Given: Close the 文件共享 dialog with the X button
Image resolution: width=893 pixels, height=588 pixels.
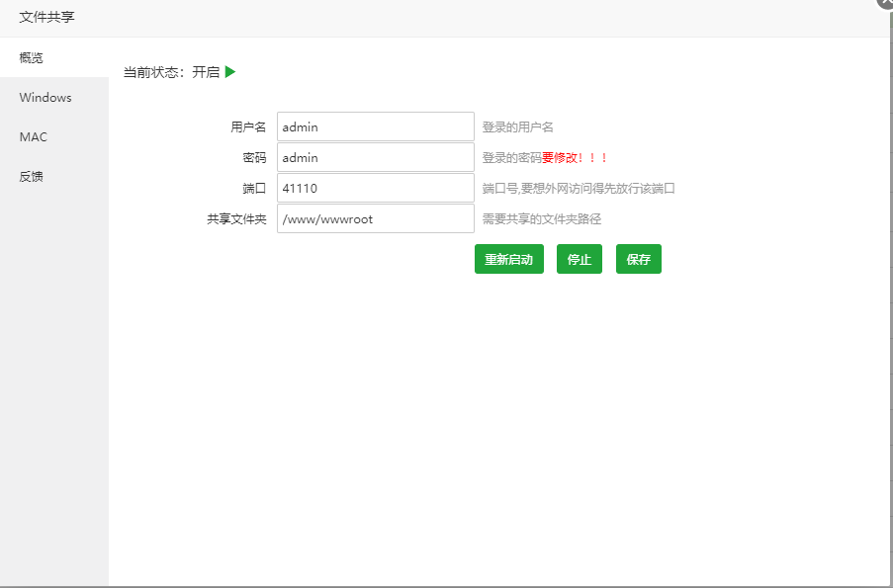Looking at the screenshot, I should pos(886,3).
